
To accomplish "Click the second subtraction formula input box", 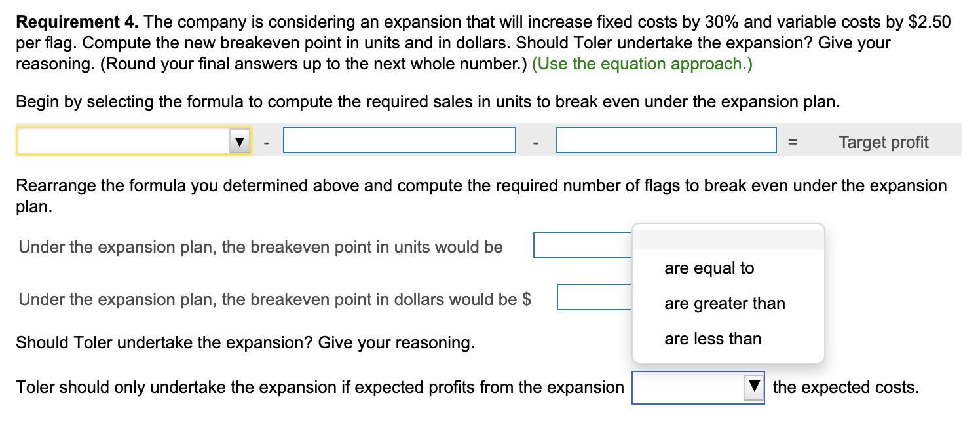I will tap(666, 139).
